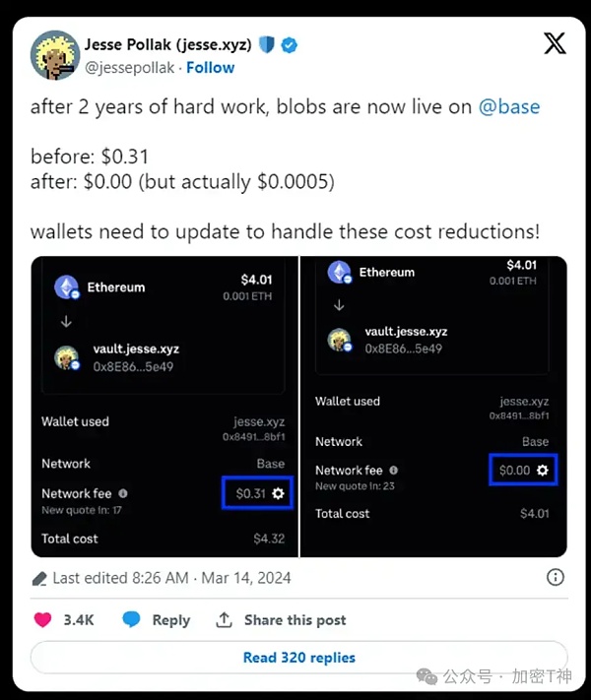Click the share upload arrow icon

click(x=224, y=619)
